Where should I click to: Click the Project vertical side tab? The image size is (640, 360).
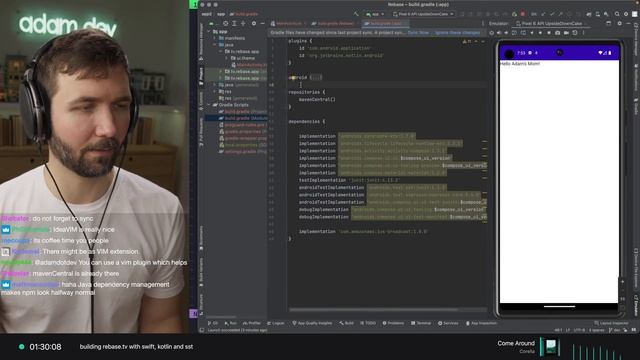coord(201,77)
